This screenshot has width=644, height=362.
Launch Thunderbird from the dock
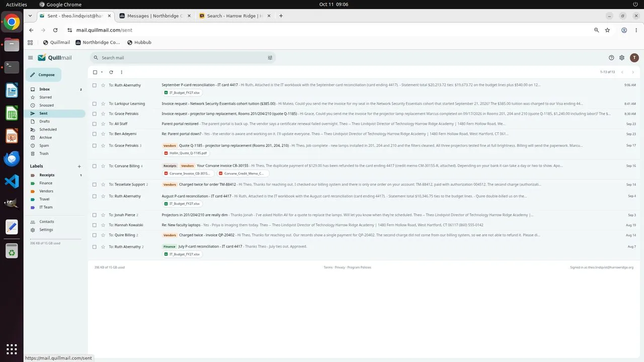pyautogui.click(x=12, y=158)
